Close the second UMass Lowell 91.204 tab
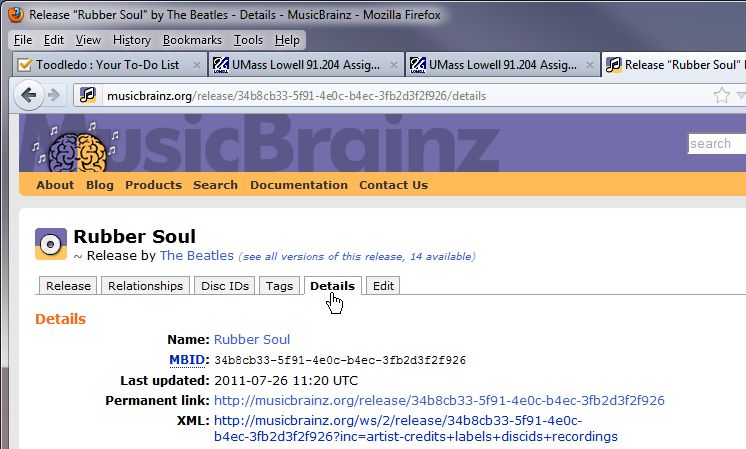The width and height of the screenshot is (746, 449). point(589,65)
